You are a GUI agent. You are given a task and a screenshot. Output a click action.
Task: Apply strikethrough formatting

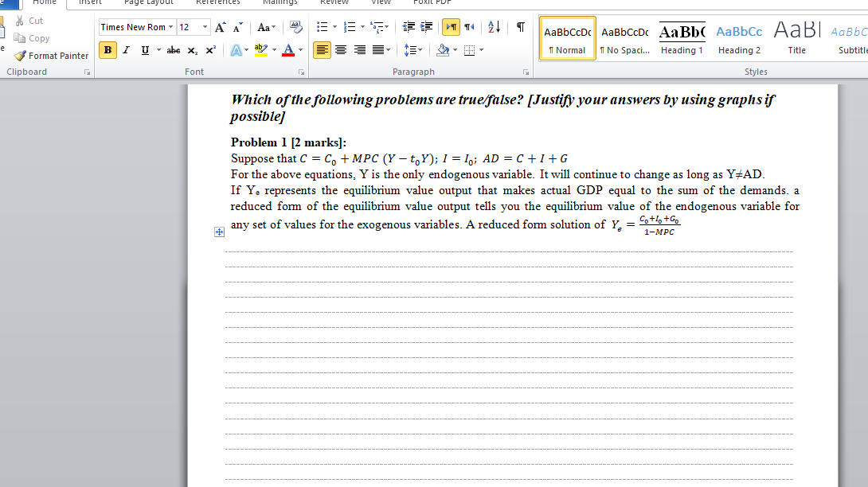pyautogui.click(x=172, y=49)
